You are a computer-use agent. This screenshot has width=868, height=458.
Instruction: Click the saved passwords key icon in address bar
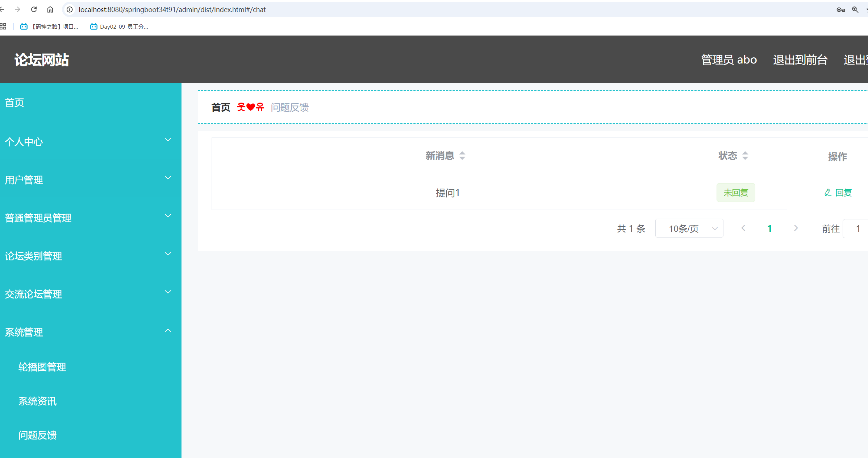tap(841, 10)
